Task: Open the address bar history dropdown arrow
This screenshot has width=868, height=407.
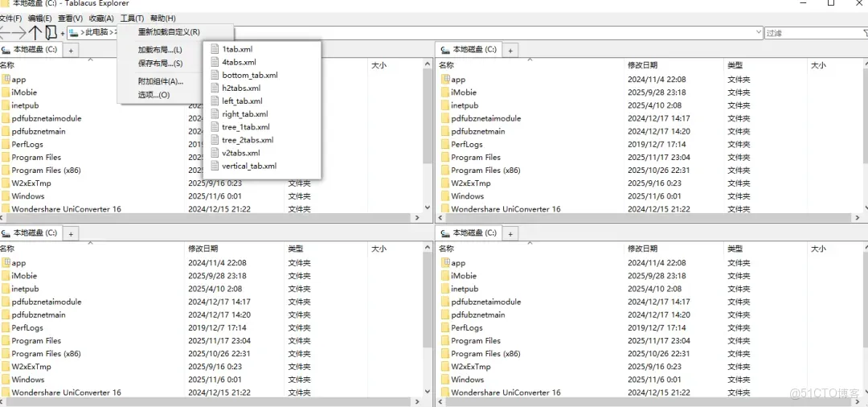Action: click(759, 33)
